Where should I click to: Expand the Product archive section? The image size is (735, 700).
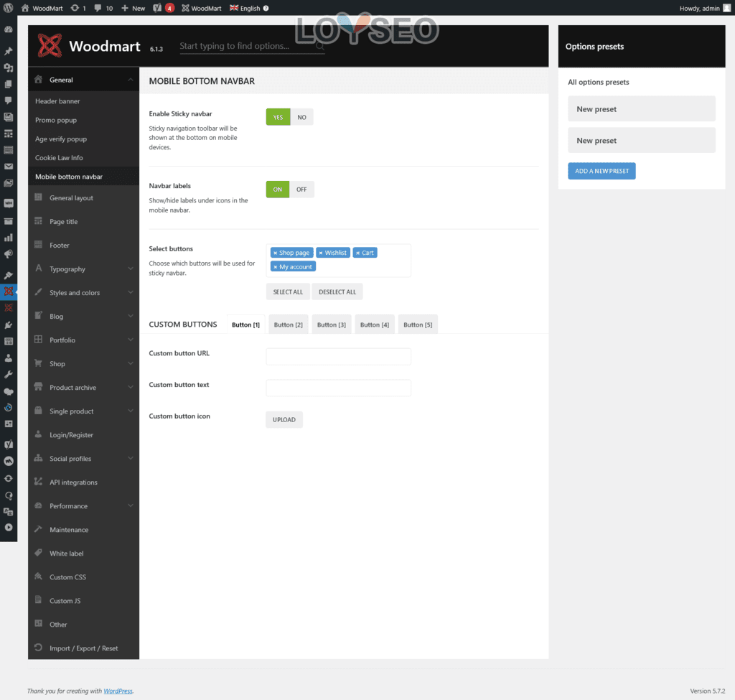(131, 387)
